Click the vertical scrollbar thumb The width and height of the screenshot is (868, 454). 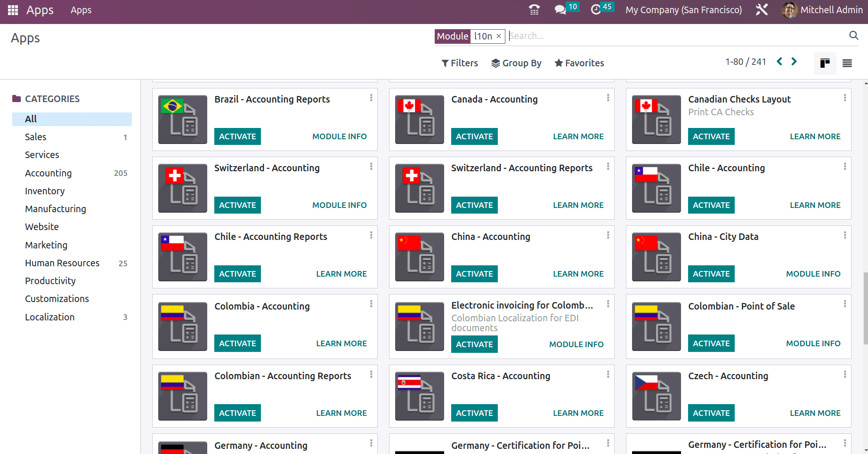pyautogui.click(x=865, y=308)
